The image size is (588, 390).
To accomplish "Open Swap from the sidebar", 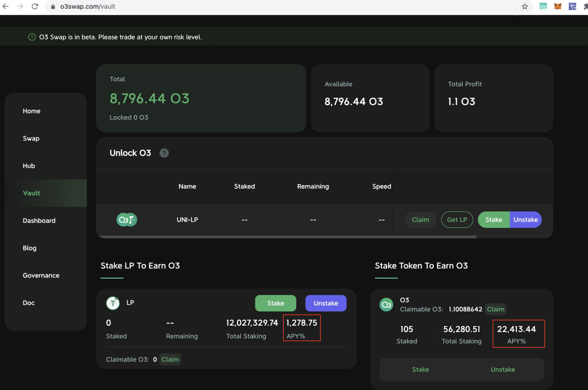I will point(31,138).
